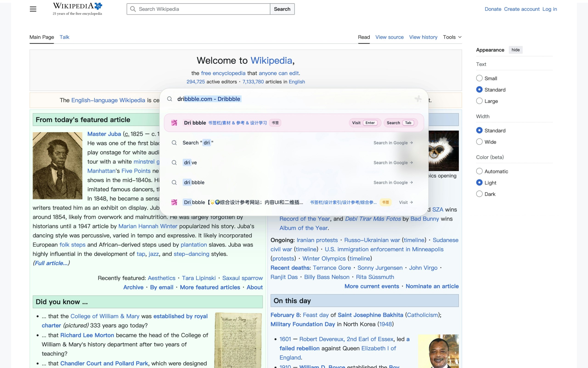588x368 pixels.
Task: Select Wide width option
Action: (x=479, y=142)
